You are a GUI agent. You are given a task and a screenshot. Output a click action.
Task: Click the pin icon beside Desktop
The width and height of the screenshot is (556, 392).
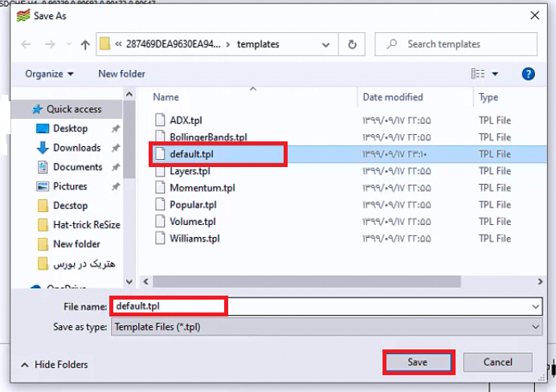116,129
